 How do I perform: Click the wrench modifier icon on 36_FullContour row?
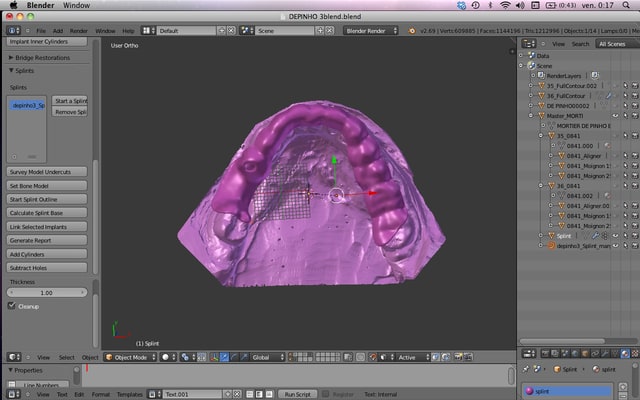609,96
